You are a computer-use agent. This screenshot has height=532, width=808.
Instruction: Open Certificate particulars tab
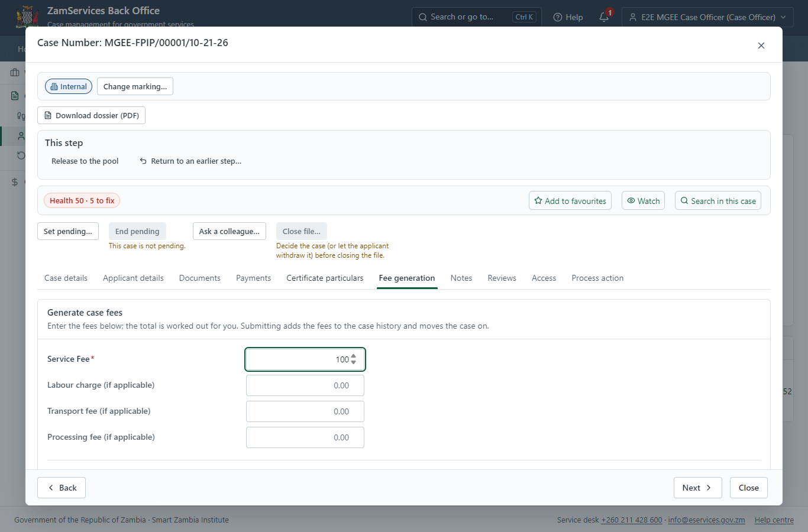pyautogui.click(x=325, y=278)
